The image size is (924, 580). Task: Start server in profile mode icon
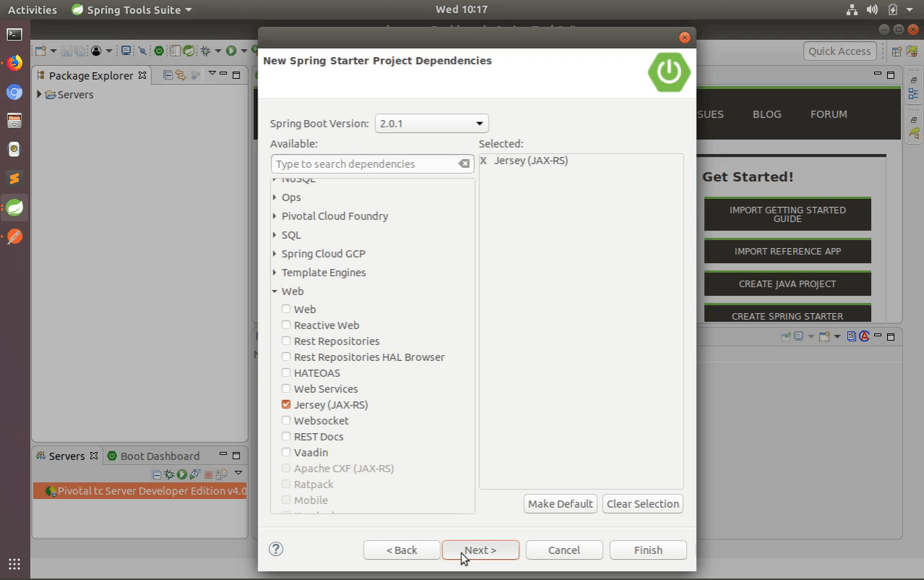click(x=195, y=474)
